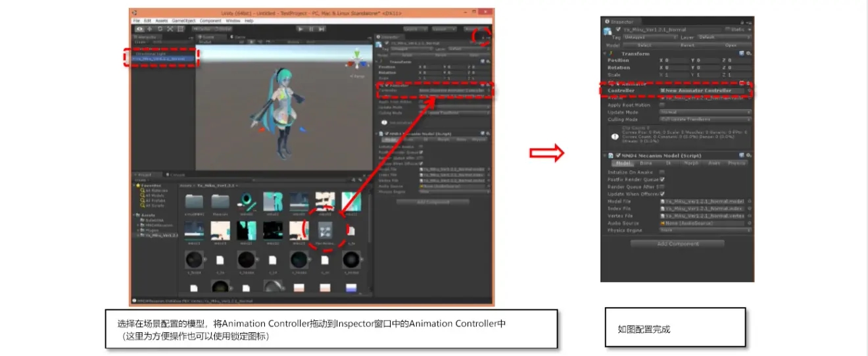Select the Anim tab in standalone Inspector
Screen dimensions: 868x356
[714, 163]
